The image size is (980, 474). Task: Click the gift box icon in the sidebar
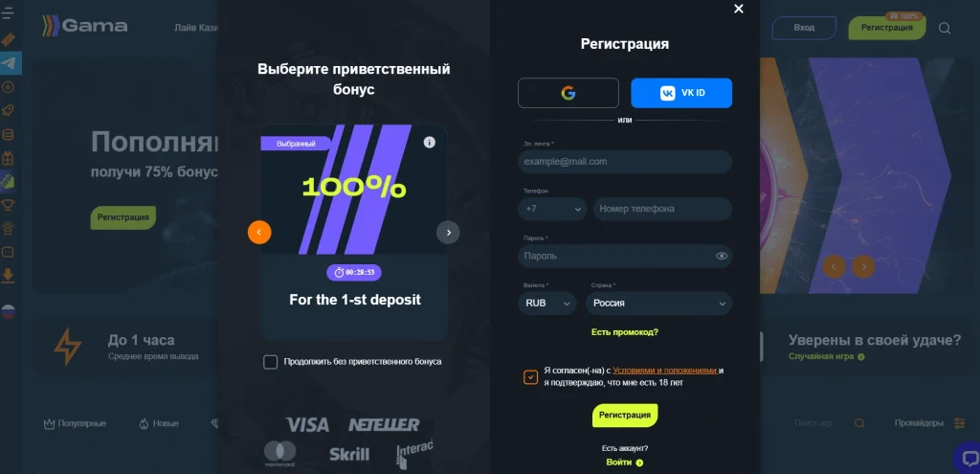coord(8,158)
